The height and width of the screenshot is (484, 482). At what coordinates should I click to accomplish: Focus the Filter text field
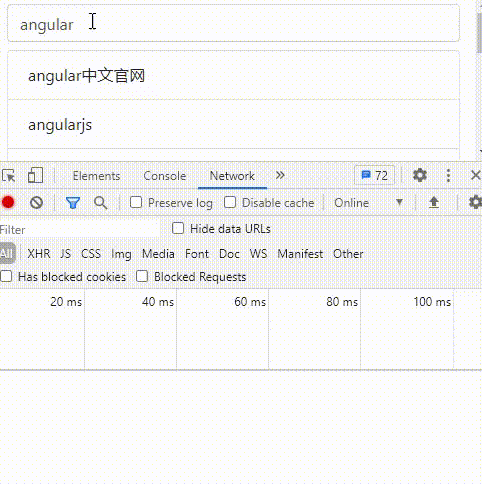[80, 230]
